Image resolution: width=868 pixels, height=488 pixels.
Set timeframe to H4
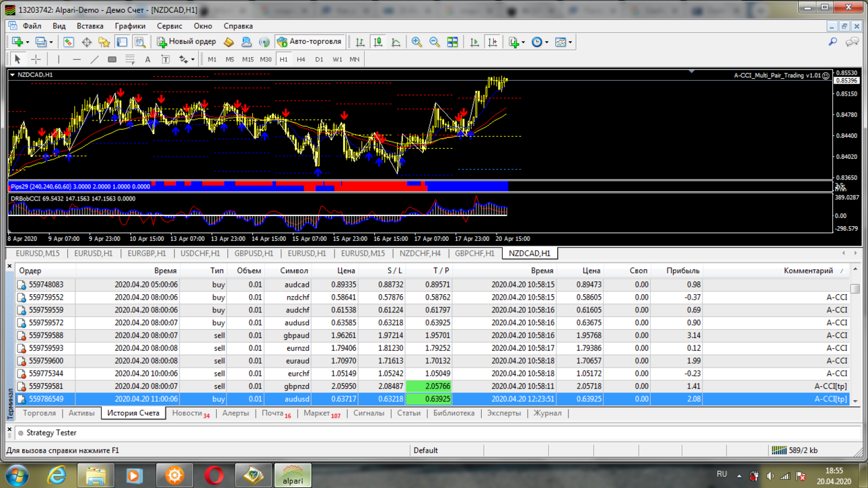click(301, 59)
